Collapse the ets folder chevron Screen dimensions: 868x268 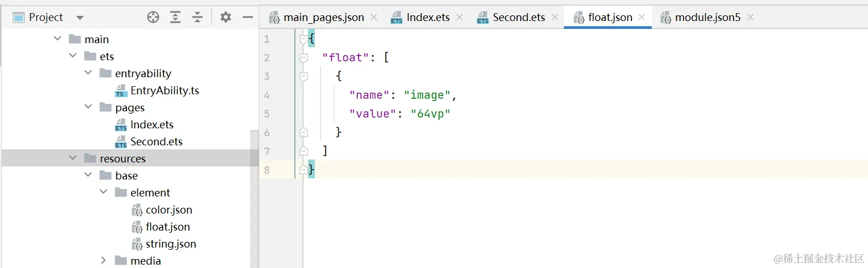73,56
